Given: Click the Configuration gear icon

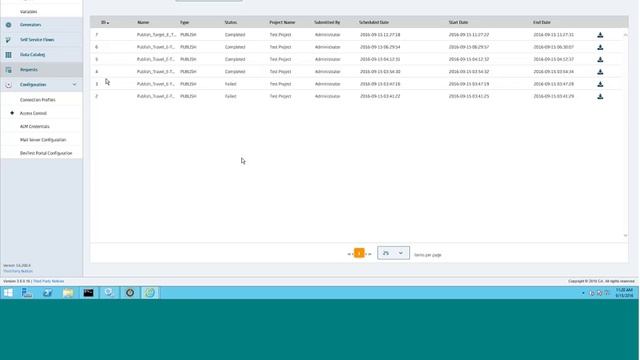Looking at the screenshot, I should click(9, 85).
